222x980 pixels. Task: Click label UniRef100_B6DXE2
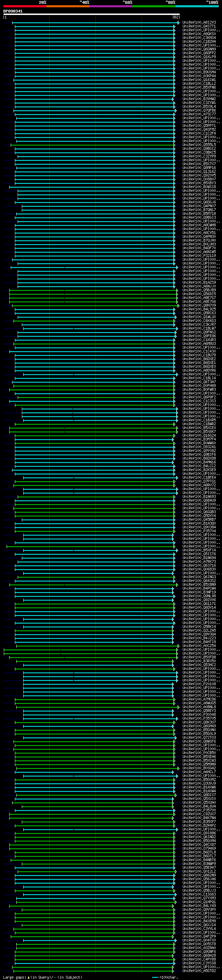point(199,359)
